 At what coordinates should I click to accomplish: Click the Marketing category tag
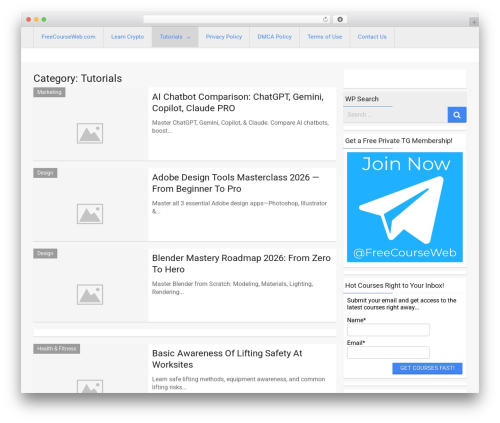coord(49,92)
